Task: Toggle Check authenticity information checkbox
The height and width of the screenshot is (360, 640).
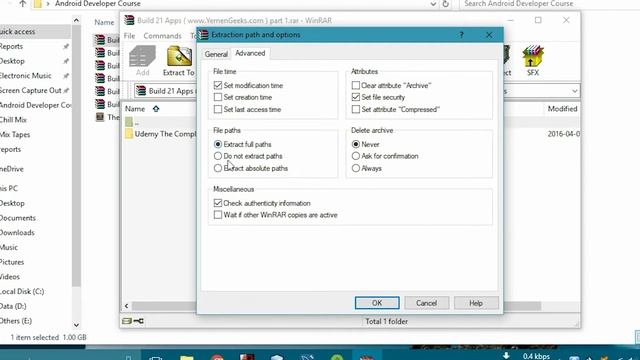Action: coord(218,203)
